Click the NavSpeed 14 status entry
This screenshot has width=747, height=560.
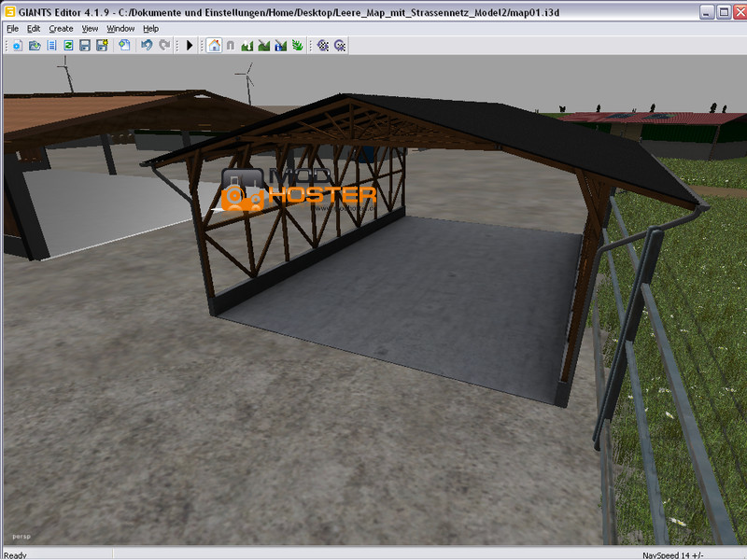pos(672,555)
